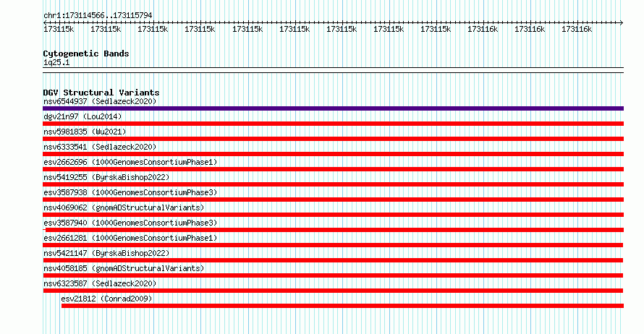Open esv3587938 (1000GenomesConsortiumPhase3) label
Viewport: 644px width, 334px height.
pyautogui.click(x=130, y=192)
